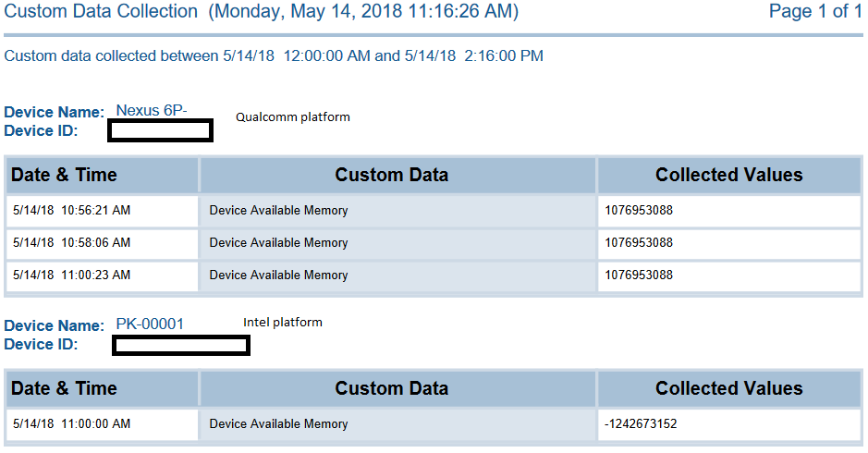The height and width of the screenshot is (453, 868).
Task: Click Collected Values header in PK-00001 table
Action: click(728, 388)
